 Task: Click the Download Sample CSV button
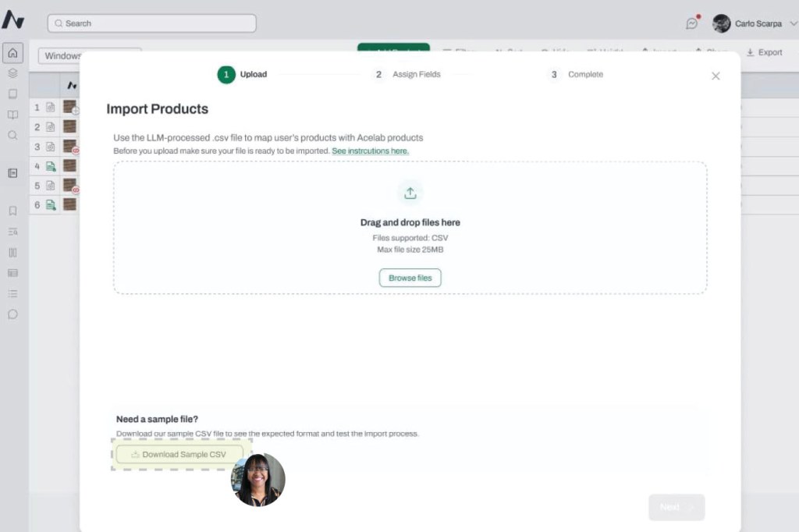[179, 454]
